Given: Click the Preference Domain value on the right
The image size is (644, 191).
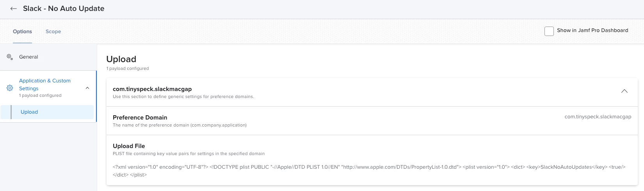Looking at the screenshot, I should 598,117.
